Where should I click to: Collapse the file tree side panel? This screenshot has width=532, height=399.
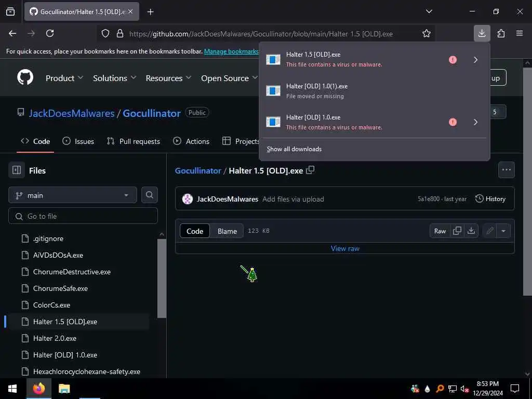click(17, 170)
